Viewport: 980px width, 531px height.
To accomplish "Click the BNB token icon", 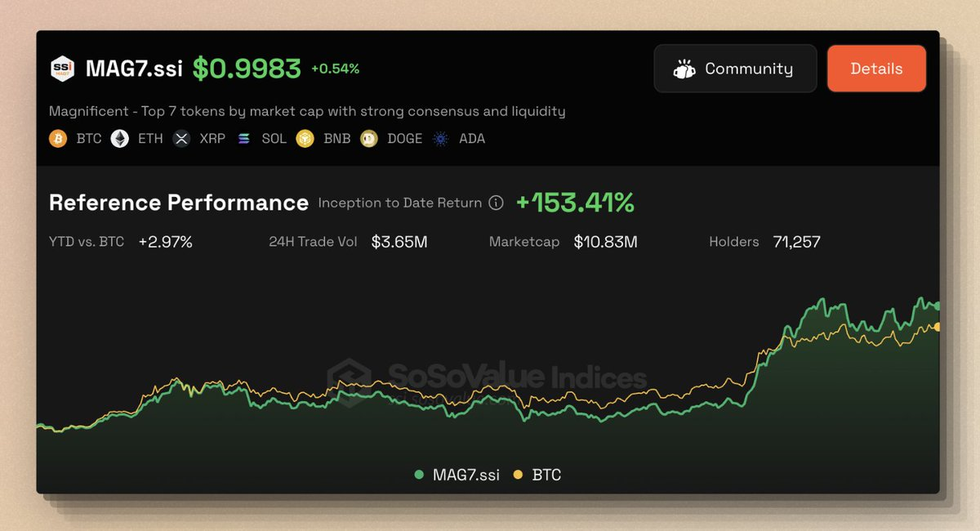I will [x=305, y=139].
